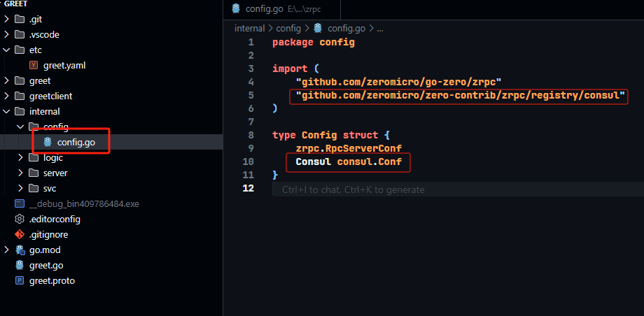Open the svc folder in the explorer
This screenshot has width=644, height=316.
(x=49, y=188)
